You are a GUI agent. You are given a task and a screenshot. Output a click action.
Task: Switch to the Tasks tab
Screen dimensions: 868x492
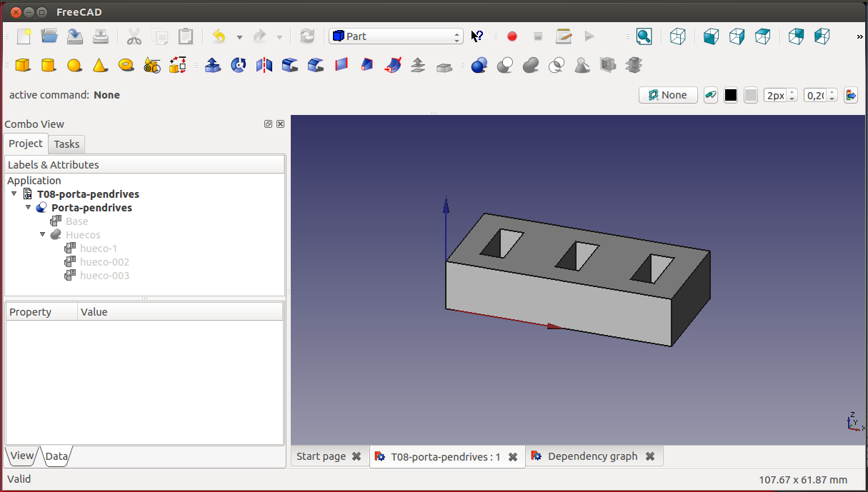66,144
